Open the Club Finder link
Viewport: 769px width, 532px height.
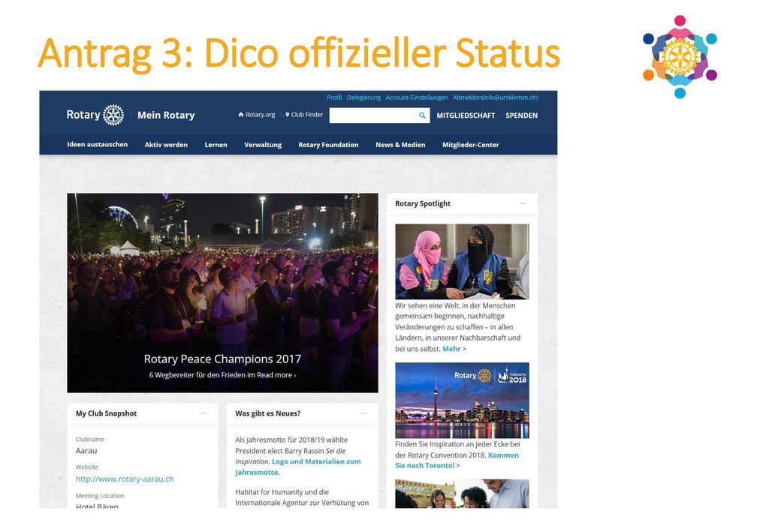tap(304, 115)
